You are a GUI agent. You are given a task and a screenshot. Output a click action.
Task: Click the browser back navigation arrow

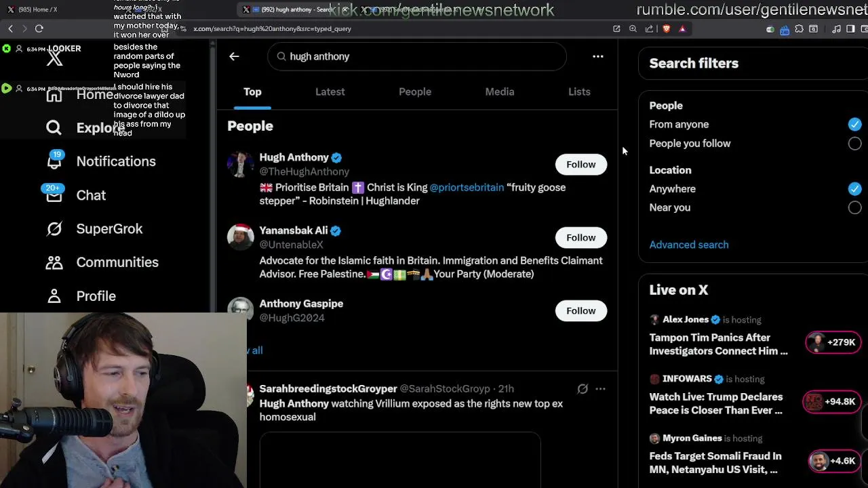pyautogui.click(x=10, y=28)
